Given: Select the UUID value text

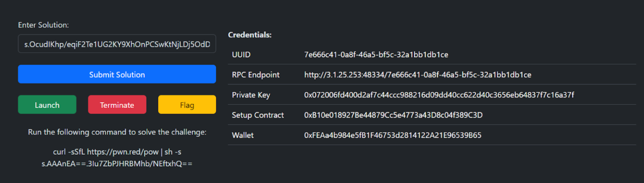Looking at the screenshot, I should (376, 55).
